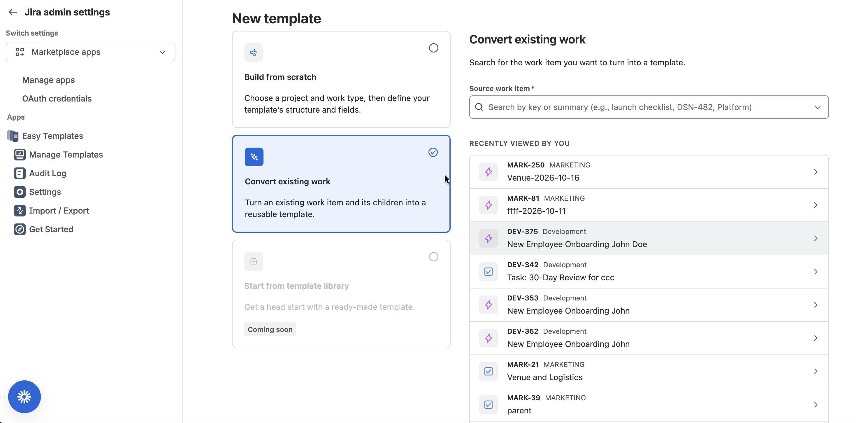868x423 pixels.
Task: Click the Convert existing work sparkle icon
Action: 254,157
